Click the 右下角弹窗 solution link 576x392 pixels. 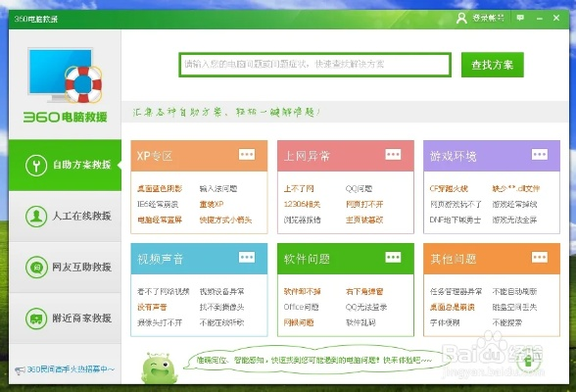click(x=364, y=292)
